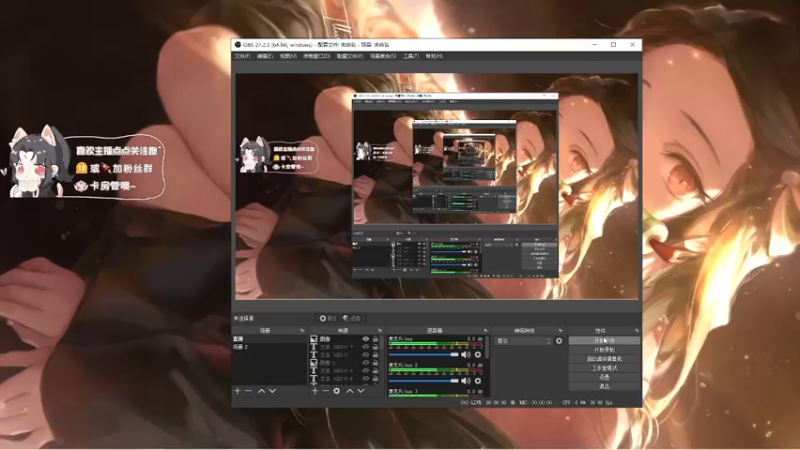
Task: Click the 开始录制 start recording button
Action: click(x=604, y=349)
